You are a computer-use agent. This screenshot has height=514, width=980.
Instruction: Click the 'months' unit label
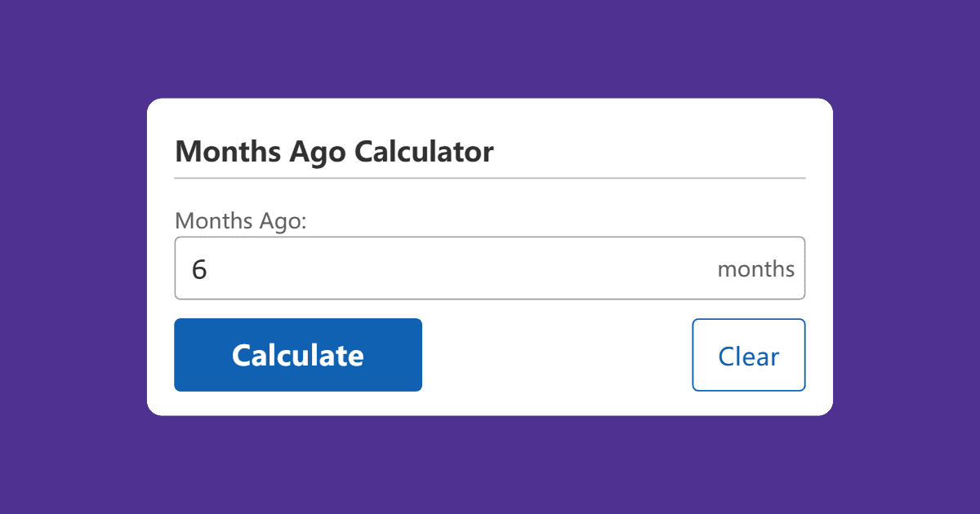click(x=755, y=268)
